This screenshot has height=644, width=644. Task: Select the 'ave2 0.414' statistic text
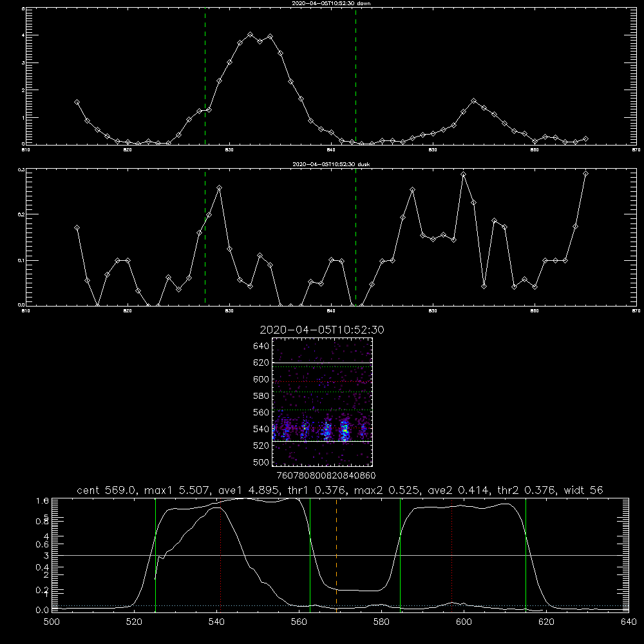pyautogui.click(x=457, y=490)
